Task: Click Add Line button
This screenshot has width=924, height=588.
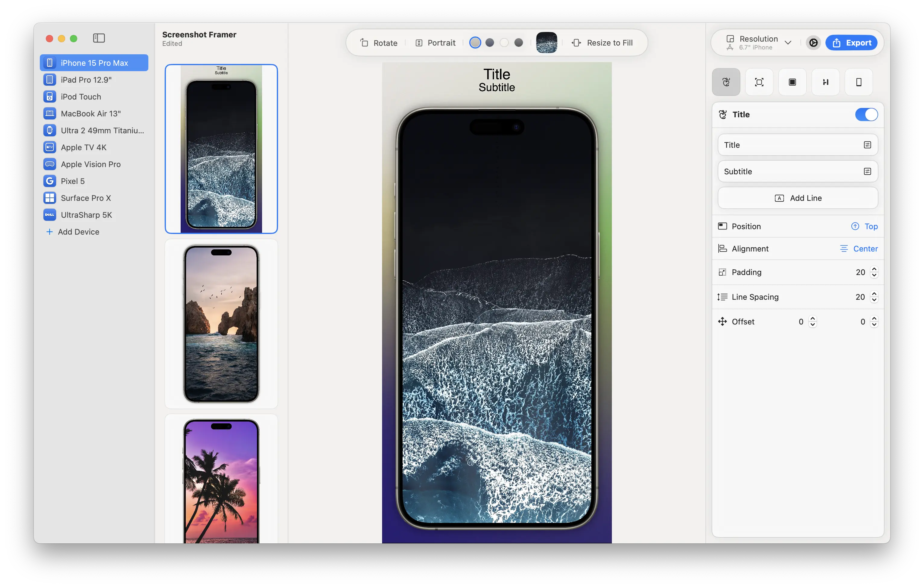Action: (798, 198)
